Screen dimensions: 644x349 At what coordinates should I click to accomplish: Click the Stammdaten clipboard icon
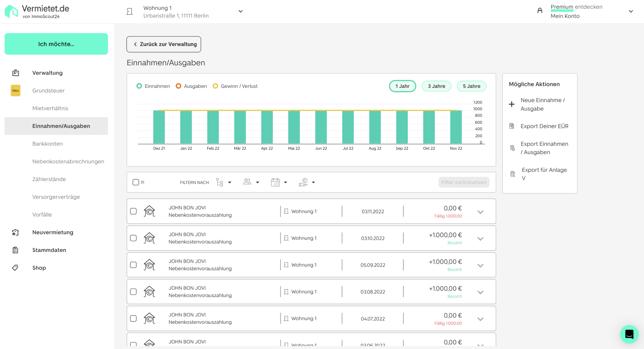15,250
